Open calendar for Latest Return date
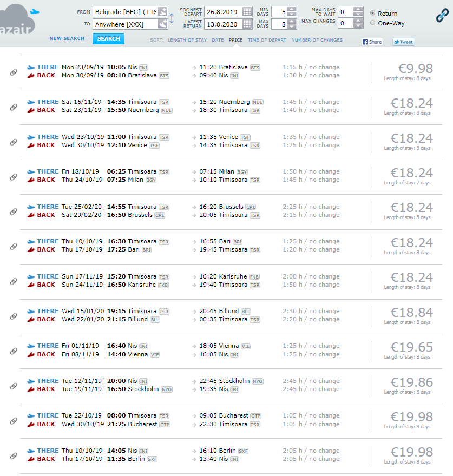 click(x=247, y=24)
